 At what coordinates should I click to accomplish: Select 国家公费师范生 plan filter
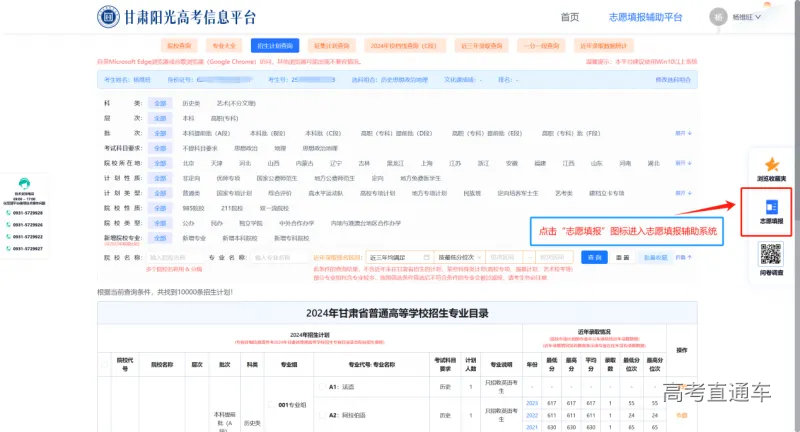coord(277,179)
